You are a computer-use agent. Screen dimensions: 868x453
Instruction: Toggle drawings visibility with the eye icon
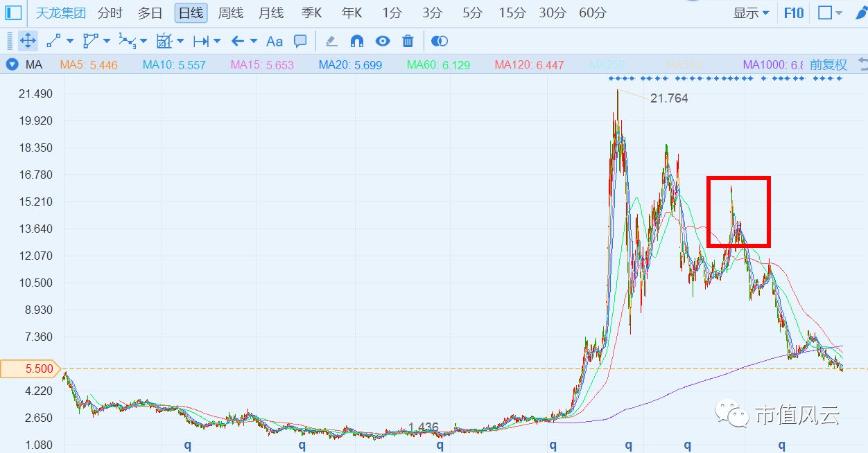point(383,42)
